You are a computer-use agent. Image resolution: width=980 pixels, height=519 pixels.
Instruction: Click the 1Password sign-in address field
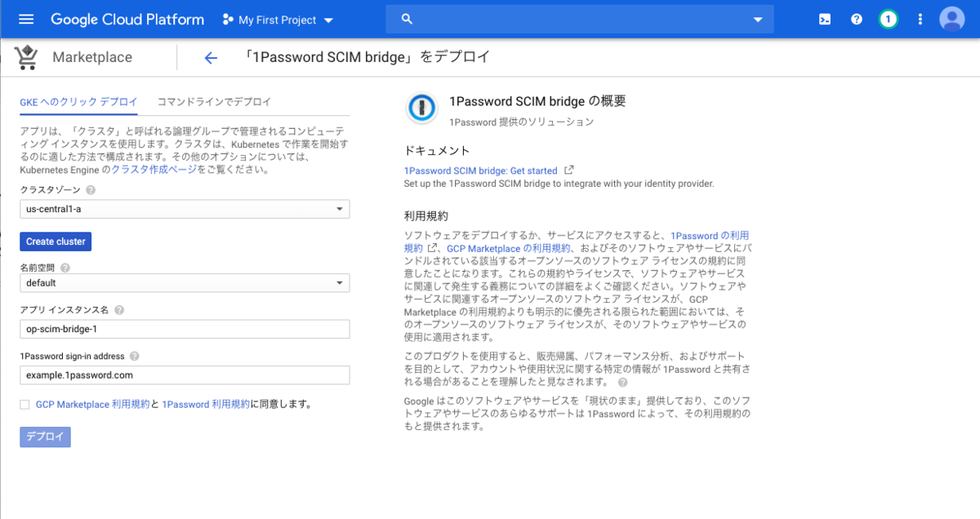pos(185,375)
